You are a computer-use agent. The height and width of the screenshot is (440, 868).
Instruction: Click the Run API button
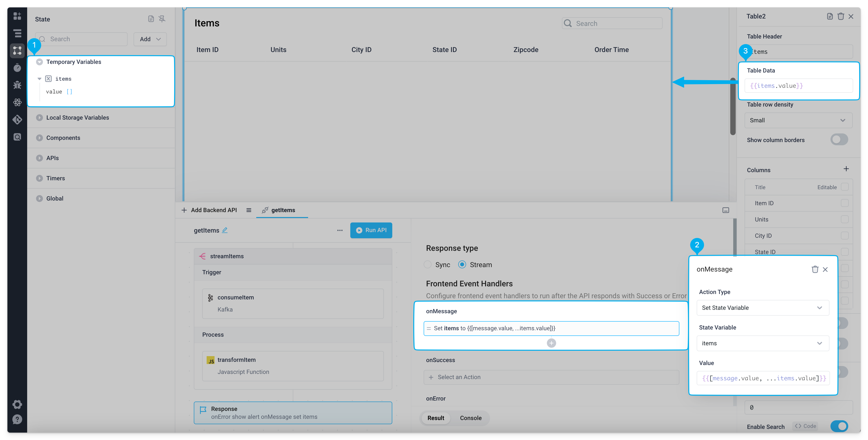click(x=371, y=230)
